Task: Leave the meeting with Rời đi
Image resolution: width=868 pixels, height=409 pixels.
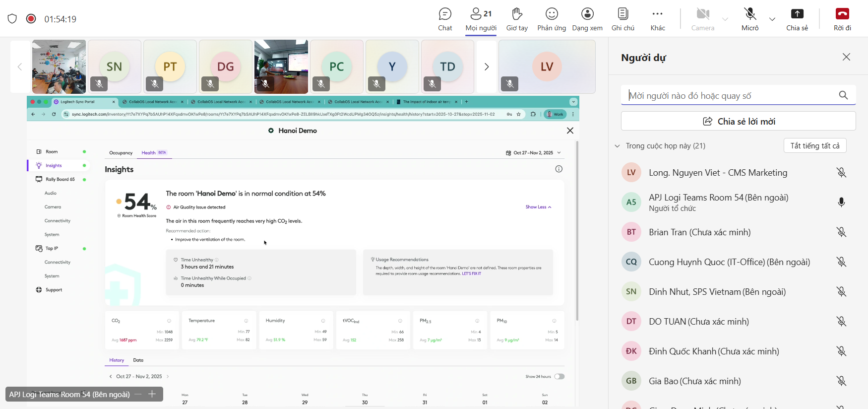Action: pos(842,19)
